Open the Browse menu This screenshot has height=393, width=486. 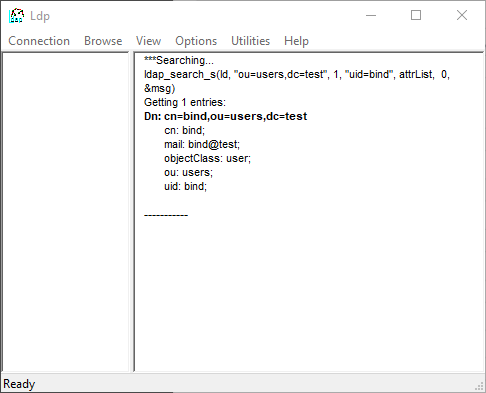click(103, 41)
